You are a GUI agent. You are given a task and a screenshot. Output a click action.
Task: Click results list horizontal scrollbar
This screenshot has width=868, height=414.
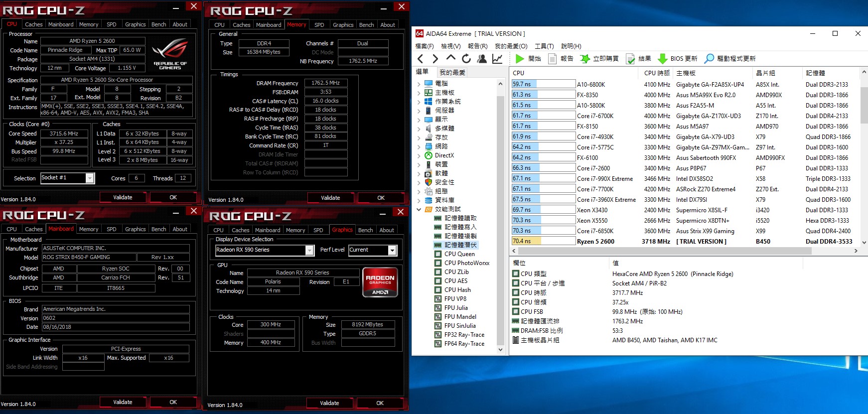coord(685,251)
